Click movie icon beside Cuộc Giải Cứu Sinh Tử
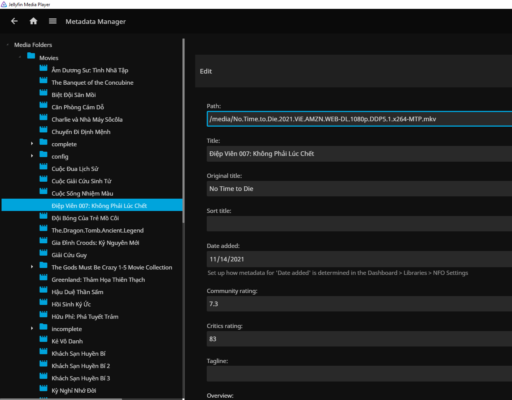 [43, 179]
